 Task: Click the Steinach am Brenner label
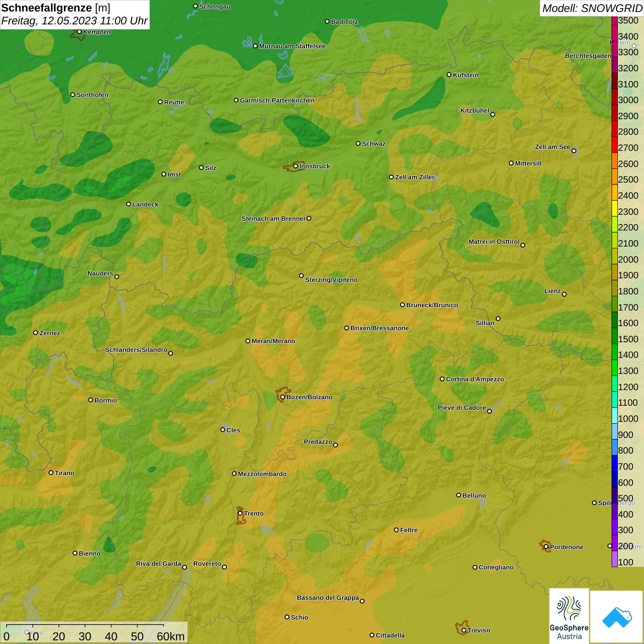point(273,218)
